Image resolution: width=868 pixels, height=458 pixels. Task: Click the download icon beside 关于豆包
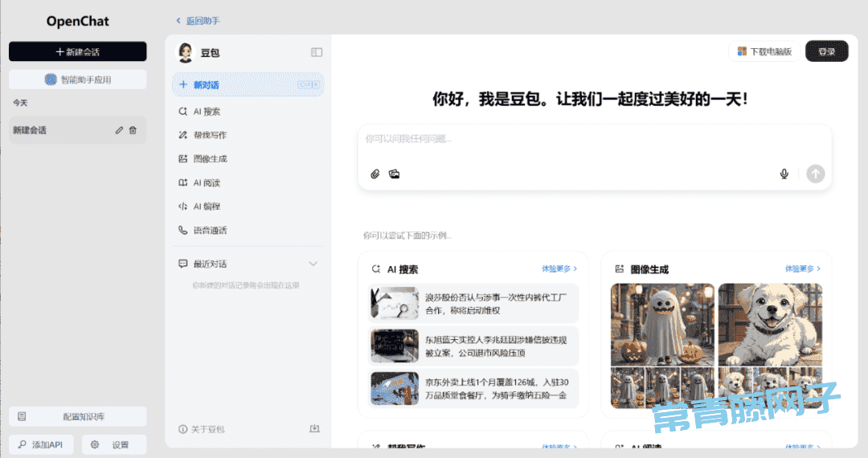click(314, 429)
